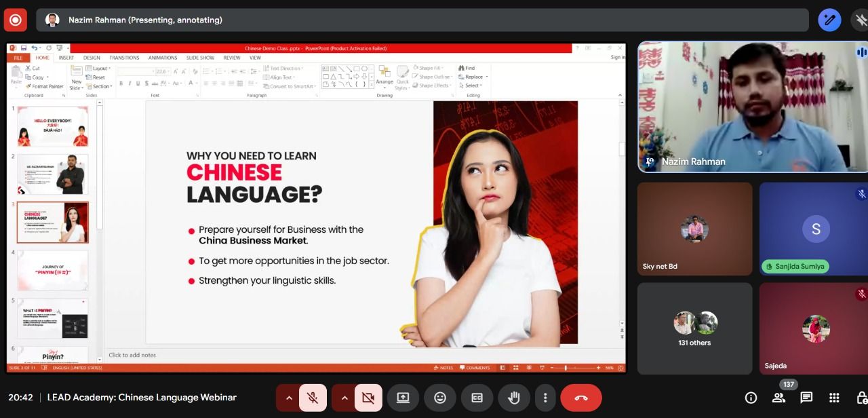Leave the call with red button

pyautogui.click(x=581, y=398)
